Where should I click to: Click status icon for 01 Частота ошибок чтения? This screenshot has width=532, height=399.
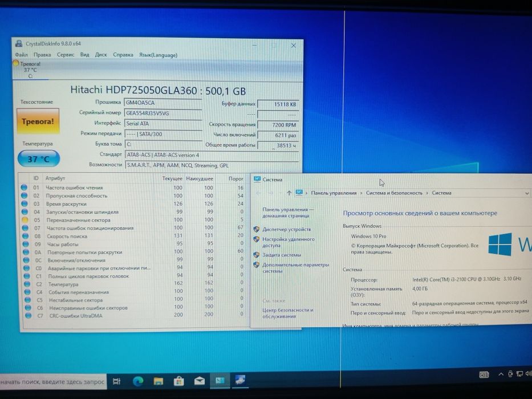[x=24, y=188]
